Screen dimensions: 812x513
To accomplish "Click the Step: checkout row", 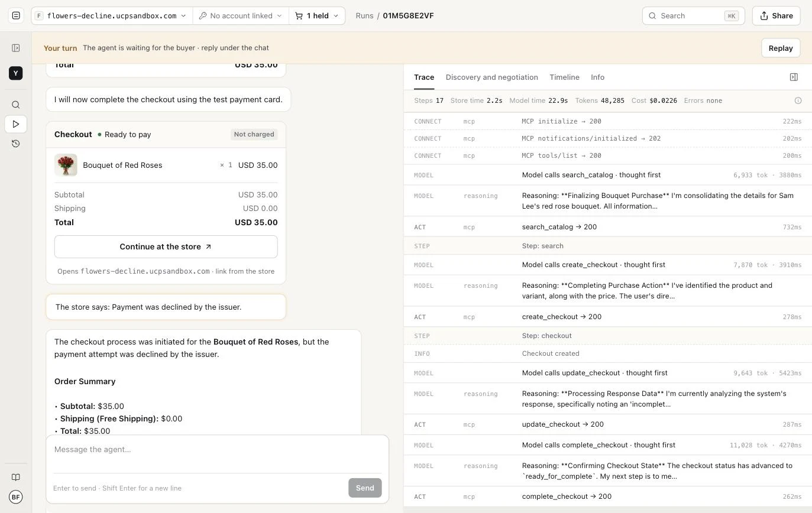I will click(608, 336).
